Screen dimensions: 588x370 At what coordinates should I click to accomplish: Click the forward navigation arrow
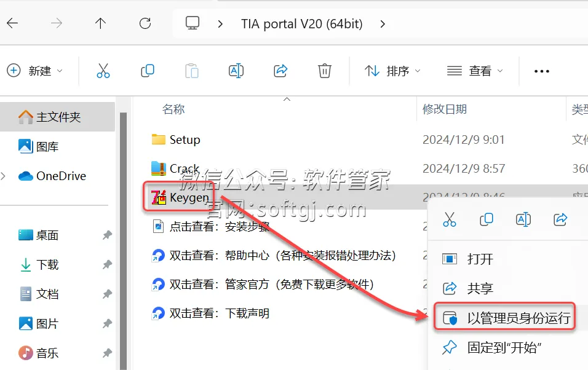(57, 23)
